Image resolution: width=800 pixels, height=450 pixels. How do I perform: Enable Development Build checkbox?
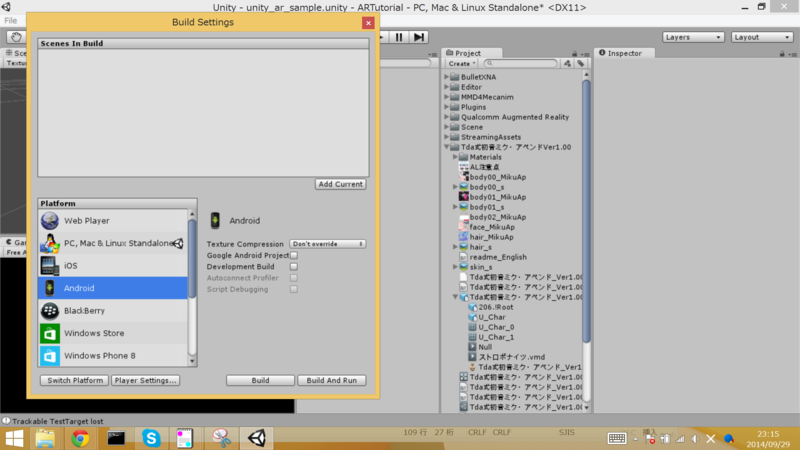[294, 266]
